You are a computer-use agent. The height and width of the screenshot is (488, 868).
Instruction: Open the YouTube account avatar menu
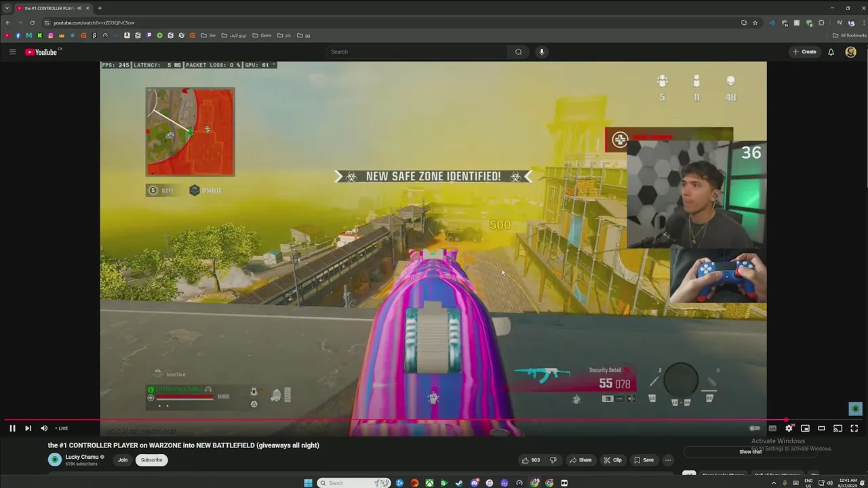coord(851,52)
